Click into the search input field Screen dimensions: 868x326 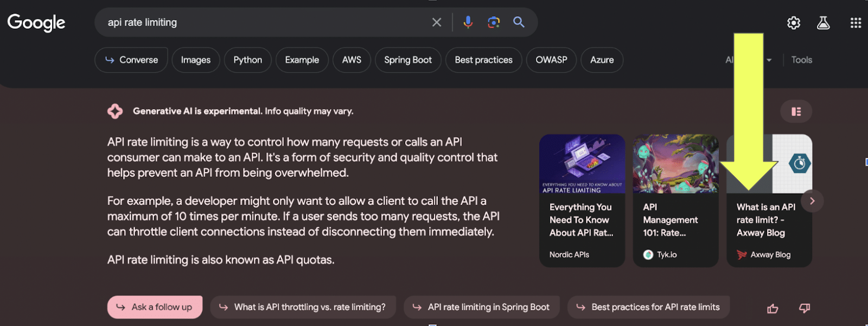pyautogui.click(x=260, y=22)
